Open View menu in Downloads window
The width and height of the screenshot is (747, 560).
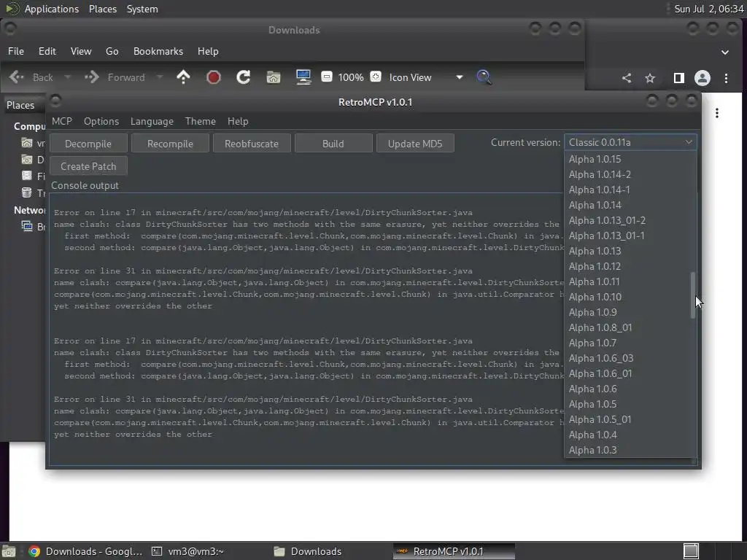[81, 51]
